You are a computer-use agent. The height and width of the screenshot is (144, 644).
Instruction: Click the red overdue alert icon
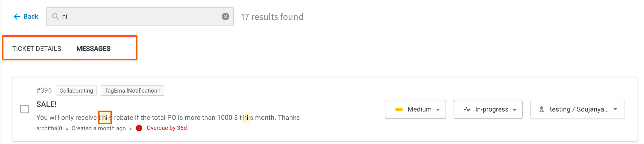click(139, 128)
